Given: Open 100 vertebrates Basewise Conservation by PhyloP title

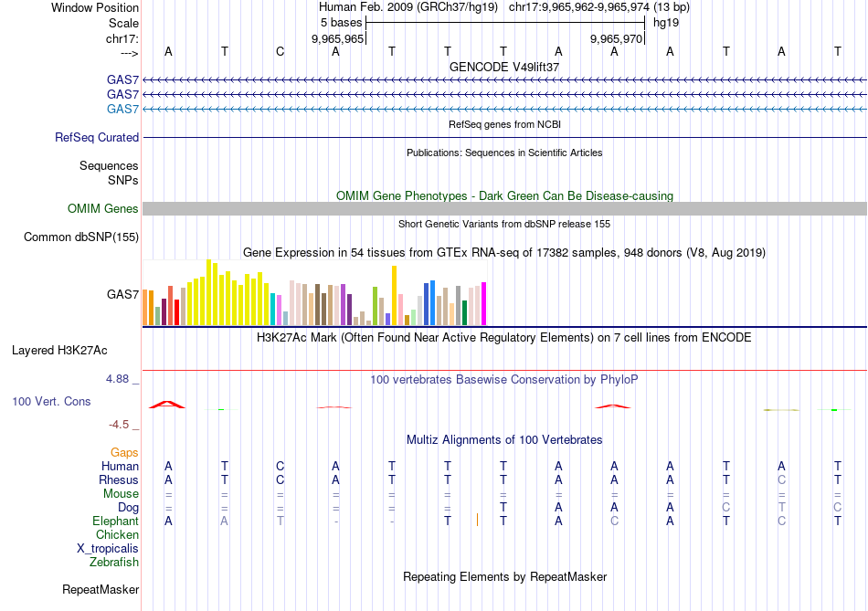Looking at the screenshot, I should [504, 380].
